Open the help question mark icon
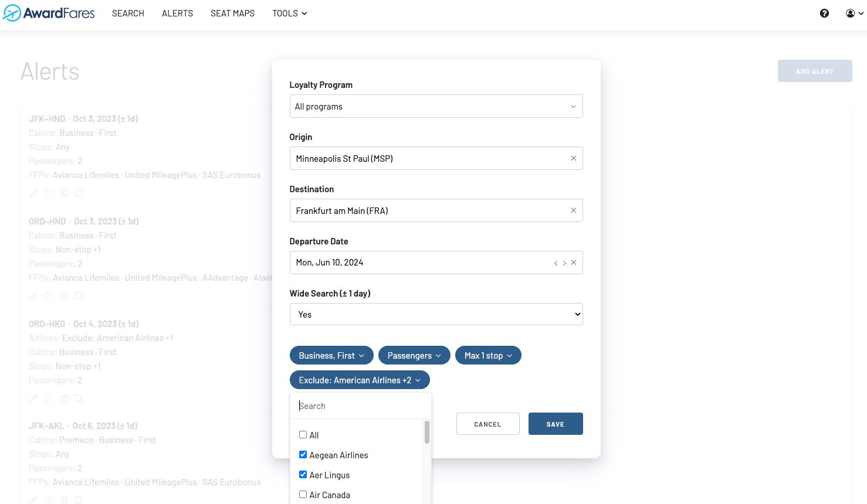Image resolution: width=867 pixels, height=504 pixels. (824, 13)
